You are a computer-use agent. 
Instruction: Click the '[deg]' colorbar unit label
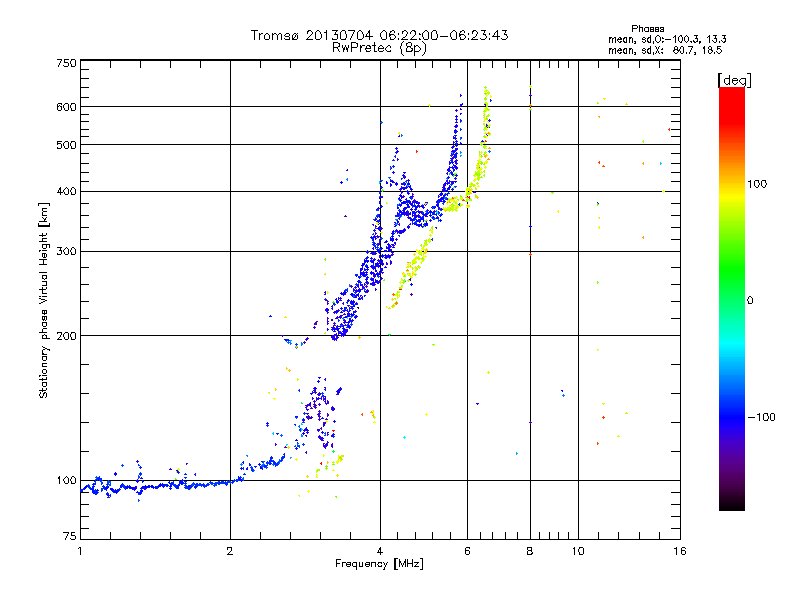click(734, 80)
